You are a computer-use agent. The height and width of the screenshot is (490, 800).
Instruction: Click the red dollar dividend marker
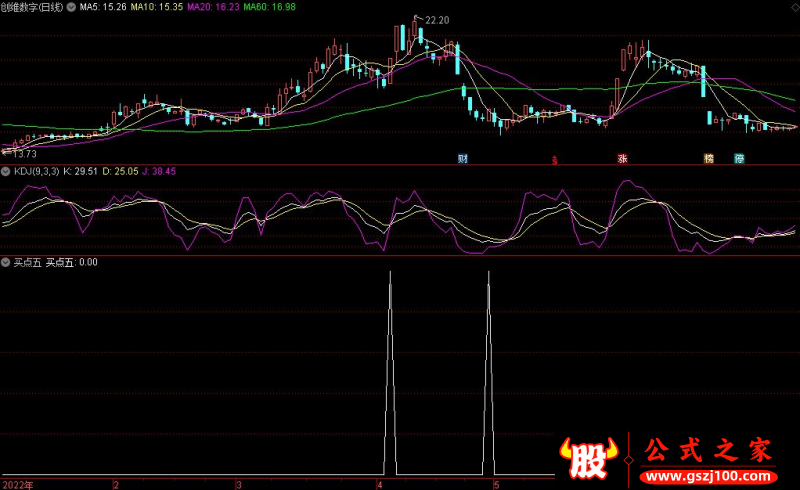tap(554, 158)
